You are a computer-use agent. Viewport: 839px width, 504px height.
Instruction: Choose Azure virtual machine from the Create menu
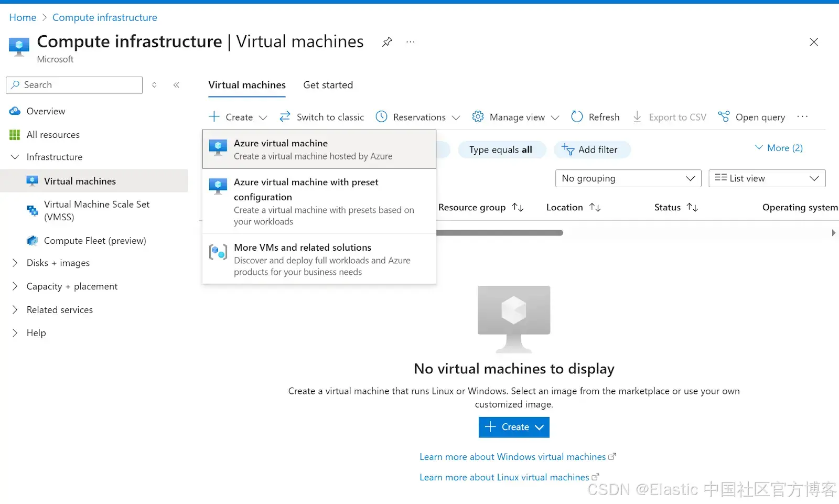pos(319,149)
